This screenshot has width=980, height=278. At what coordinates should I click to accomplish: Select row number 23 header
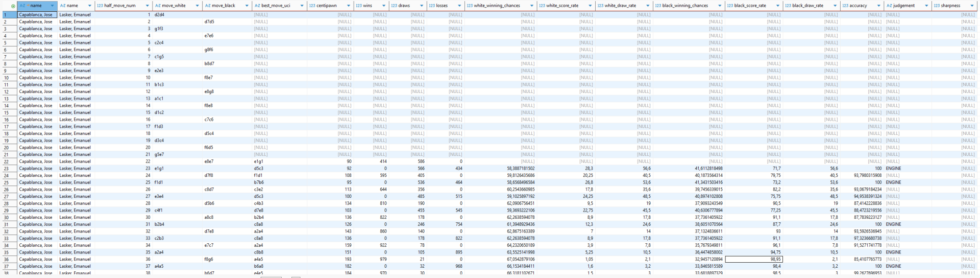coord(7,169)
